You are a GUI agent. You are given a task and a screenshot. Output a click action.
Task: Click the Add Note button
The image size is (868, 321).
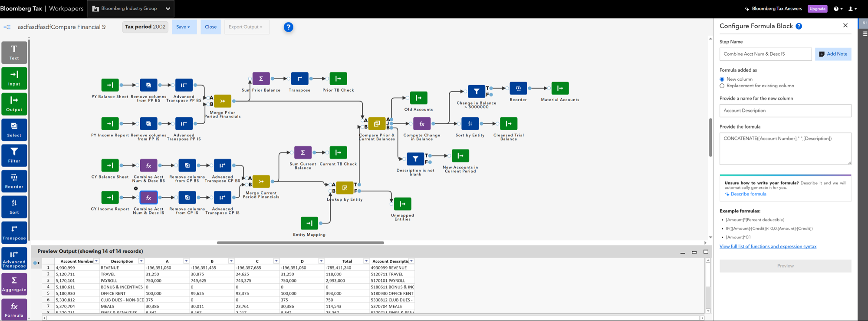tap(833, 54)
